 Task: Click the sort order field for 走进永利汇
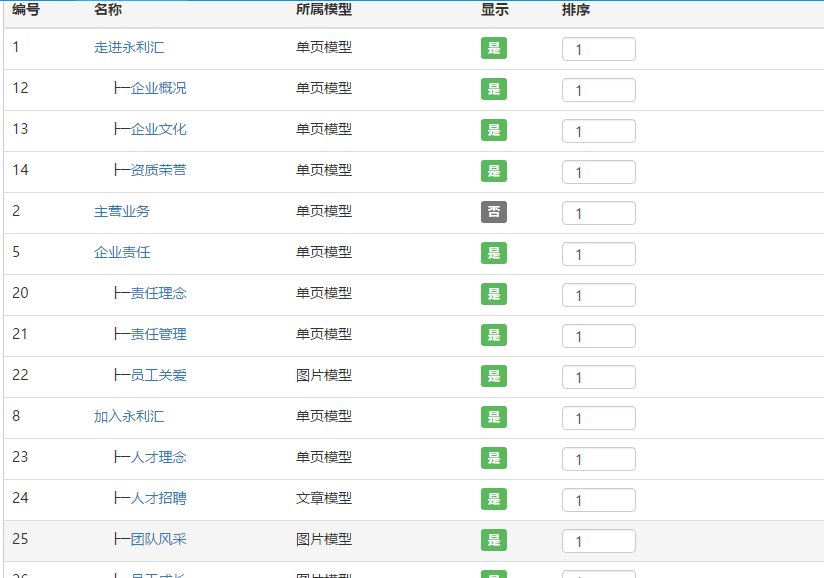coord(598,49)
